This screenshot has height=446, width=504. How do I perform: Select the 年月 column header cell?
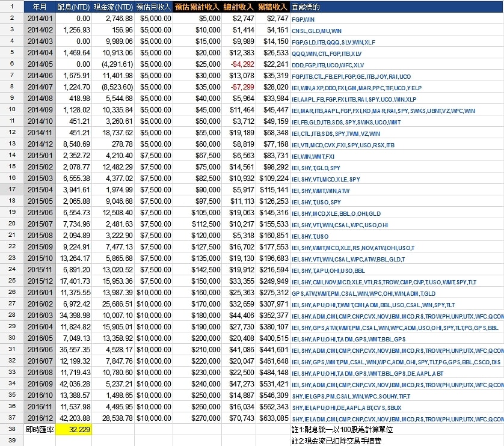40,7
